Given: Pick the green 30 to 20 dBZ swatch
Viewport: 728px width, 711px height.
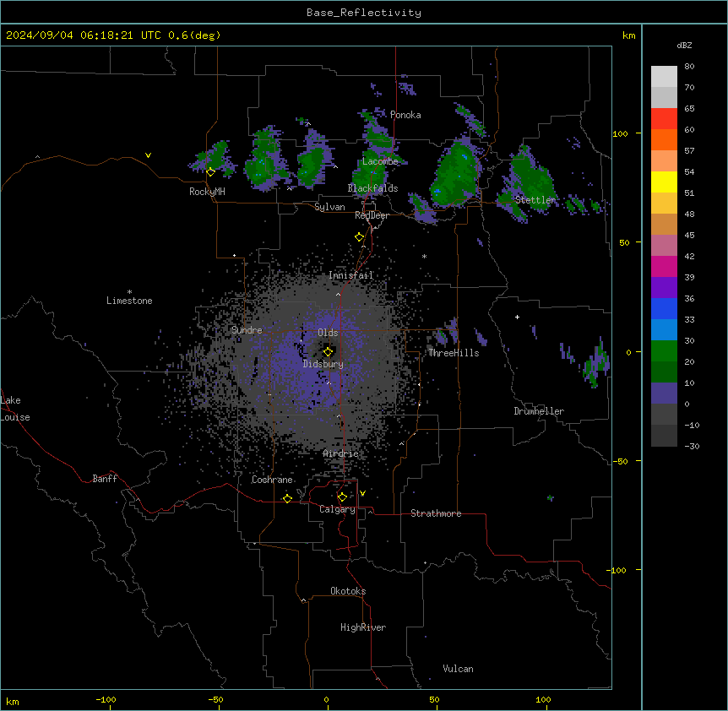Looking at the screenshot, I should tap(664, 351).
